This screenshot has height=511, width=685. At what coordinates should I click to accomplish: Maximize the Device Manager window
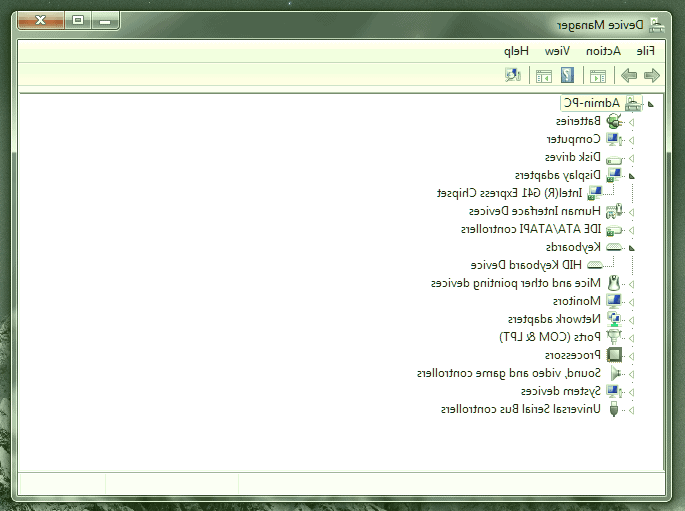point(78,20)
